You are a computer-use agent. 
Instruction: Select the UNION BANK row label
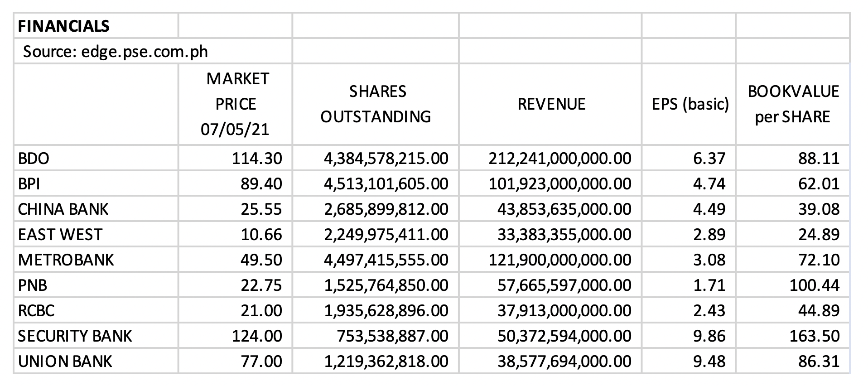[96, 361]
